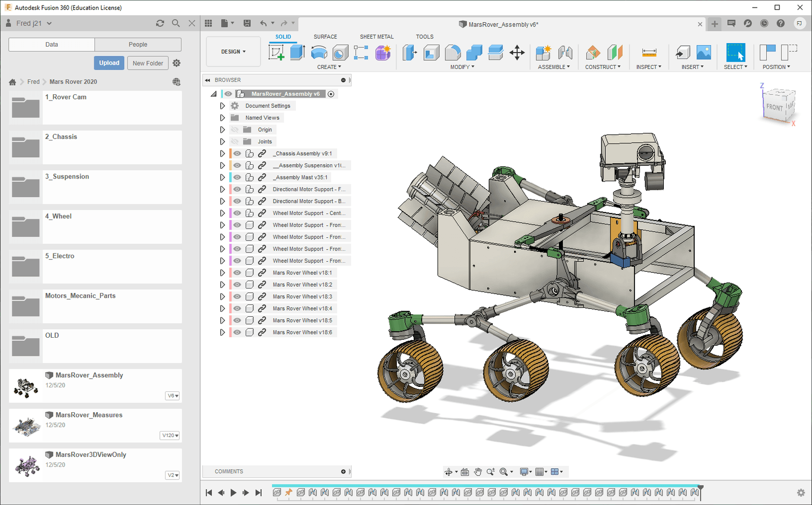Hide Mars Rover Wheel v18:1
Viewport: 812px width, 505px height.
pos(237,273)
